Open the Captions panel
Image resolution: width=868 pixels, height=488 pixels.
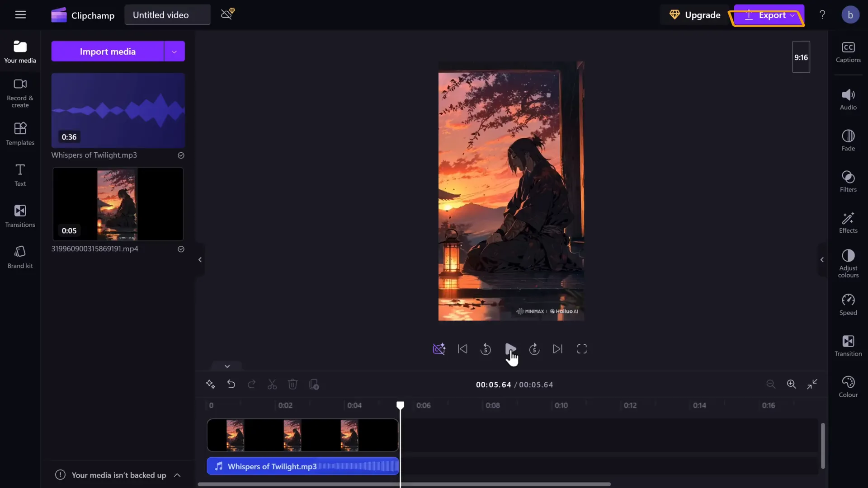click(x=848, y=52)
